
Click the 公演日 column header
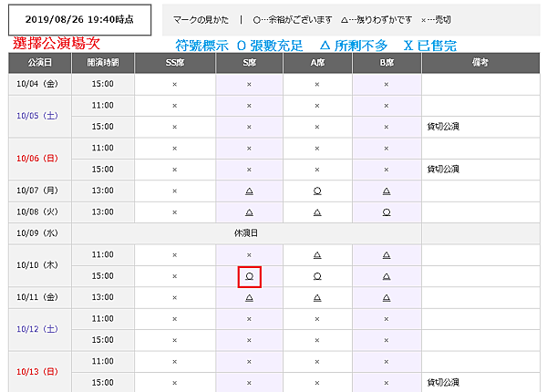40,63
